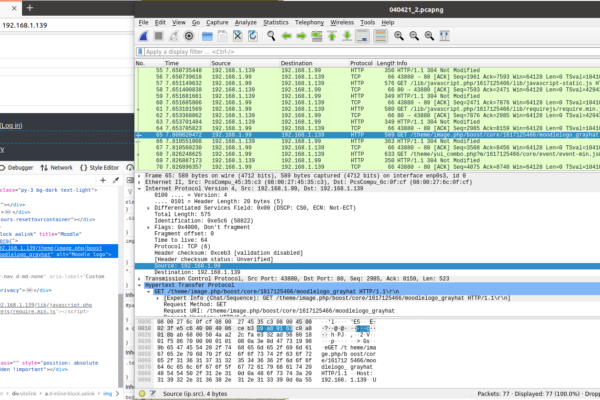Collapse the Internet Protocol Version 4 section
Viewport: 600px width, 400px height.
(140, 189)
